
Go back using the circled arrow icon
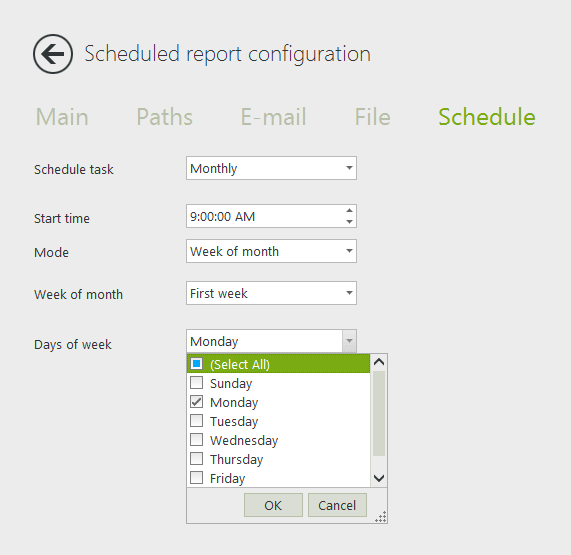53,54
